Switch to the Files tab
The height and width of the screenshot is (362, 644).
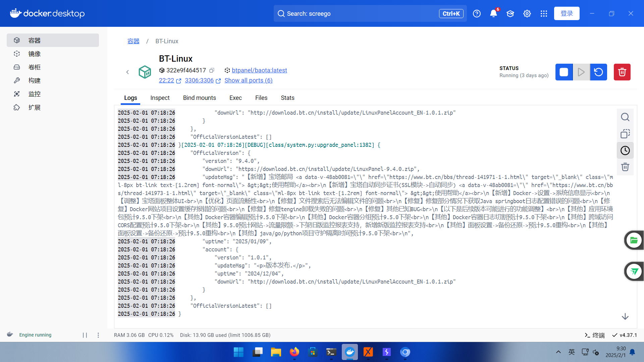pyautogui.click(x=261, y=98)
